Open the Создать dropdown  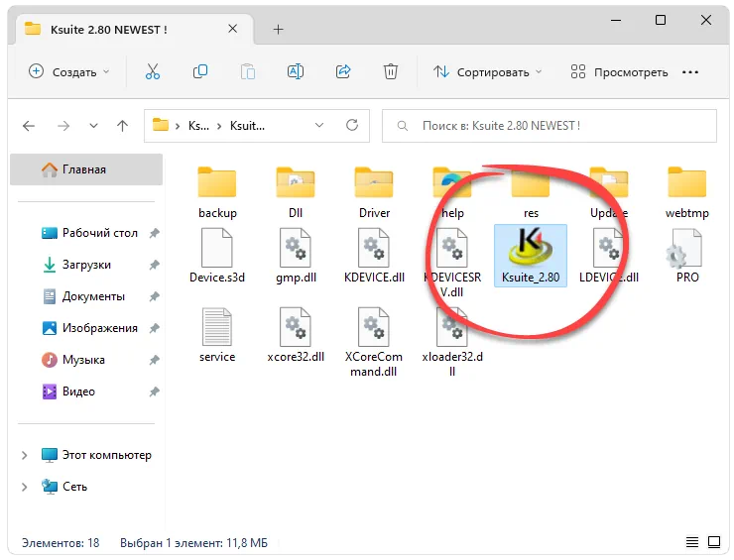coord(69,72)
